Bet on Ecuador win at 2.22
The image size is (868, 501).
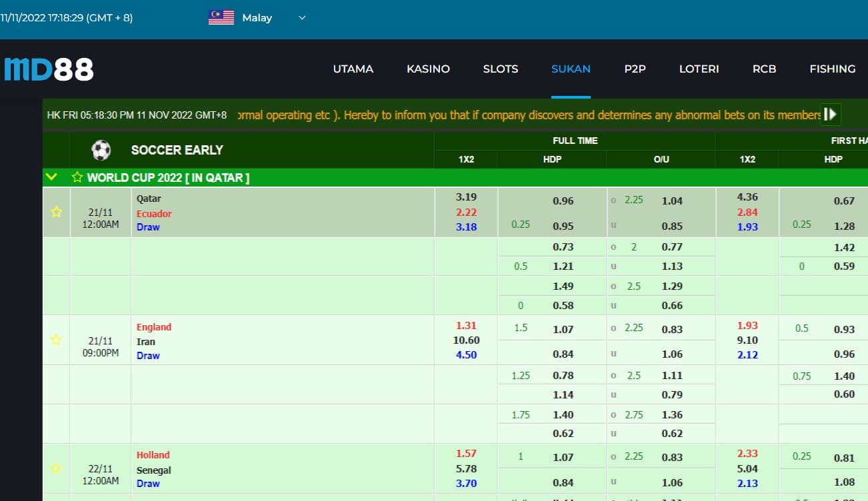pos(466,212)
